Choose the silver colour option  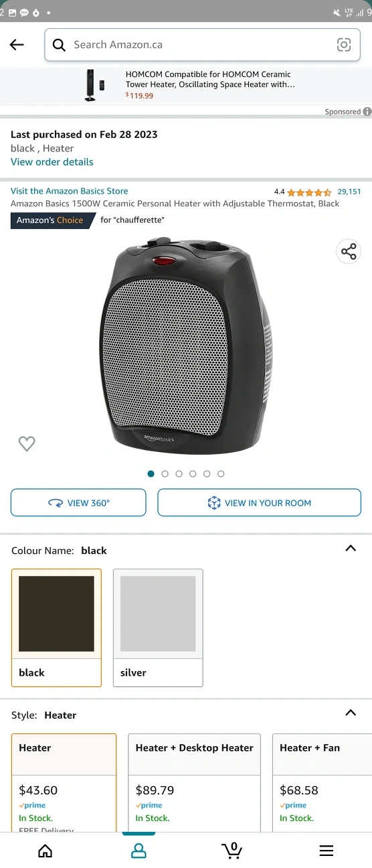tap(158, 628)
